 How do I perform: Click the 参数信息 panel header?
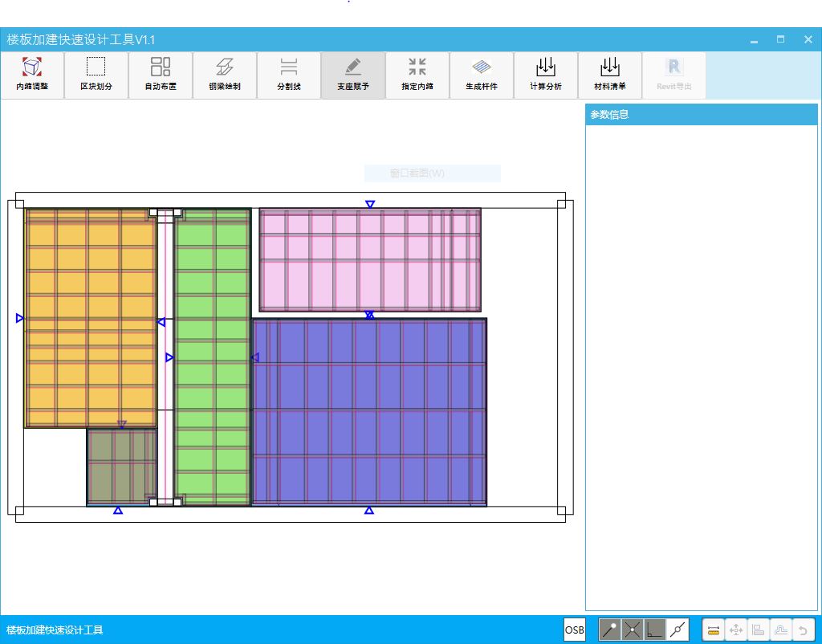701,115
